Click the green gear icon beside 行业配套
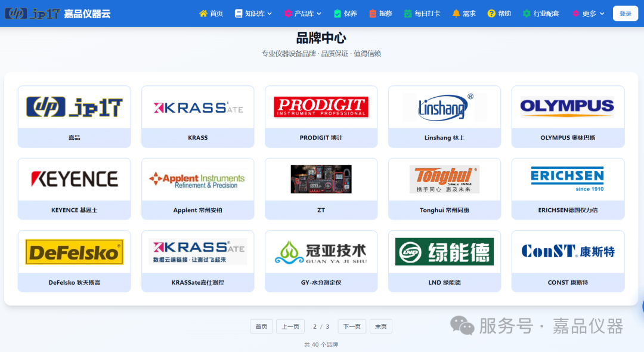 527,14
